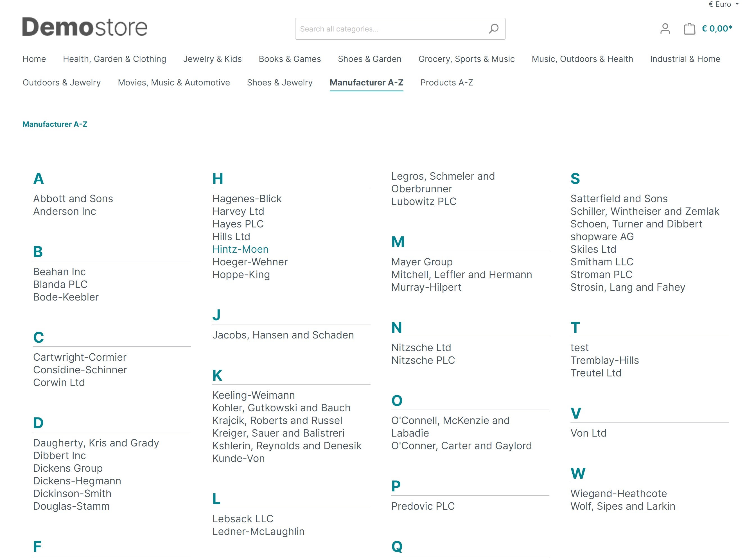
Task: Open manufacturer Bode-Keebler
Action: 66,297
